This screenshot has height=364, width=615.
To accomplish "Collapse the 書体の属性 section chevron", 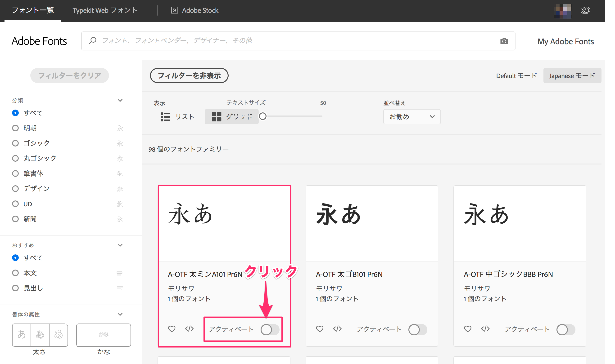I will (120, 314).
